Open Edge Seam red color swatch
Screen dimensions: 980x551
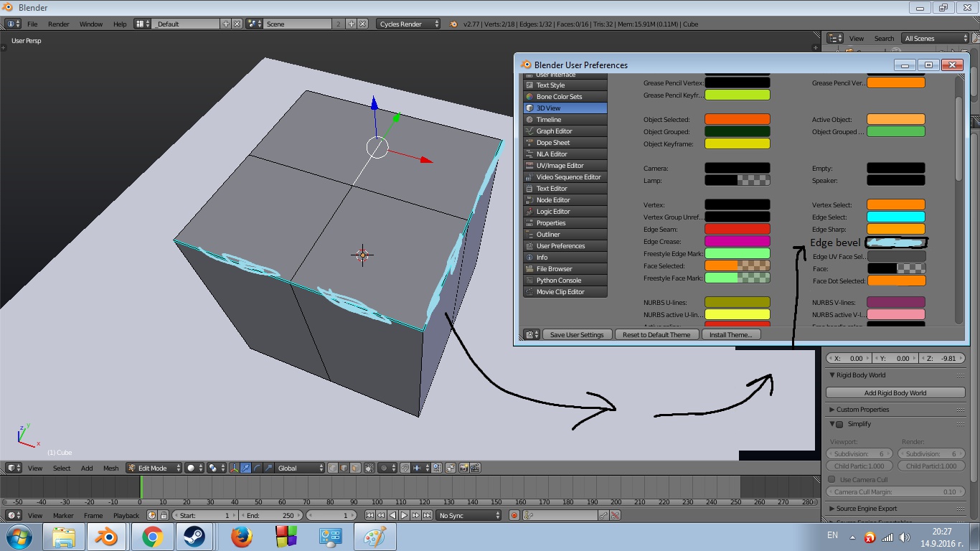click(737, 229)
